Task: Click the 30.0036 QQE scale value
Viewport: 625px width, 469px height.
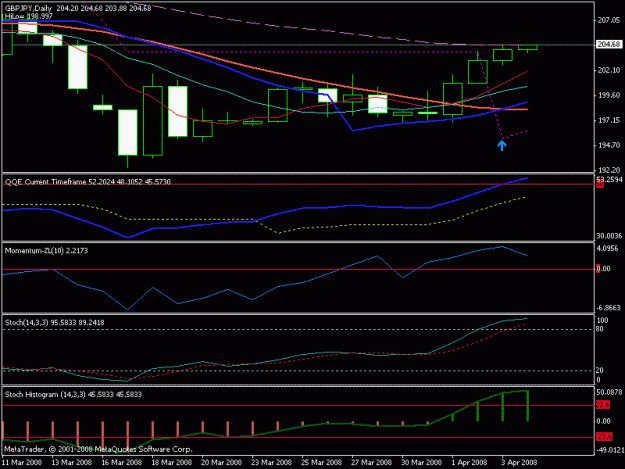Action: click(609, 236)
